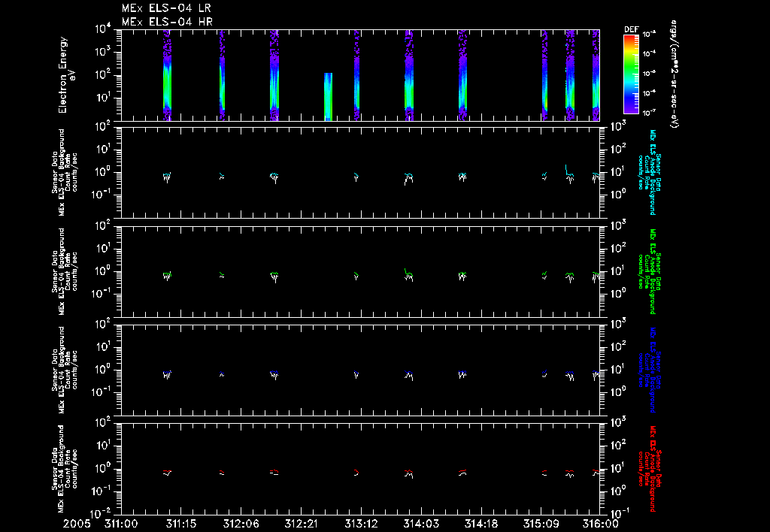
Task: Click the 'MEx ELS-04 LR' title text
Action: click(166, 8)
